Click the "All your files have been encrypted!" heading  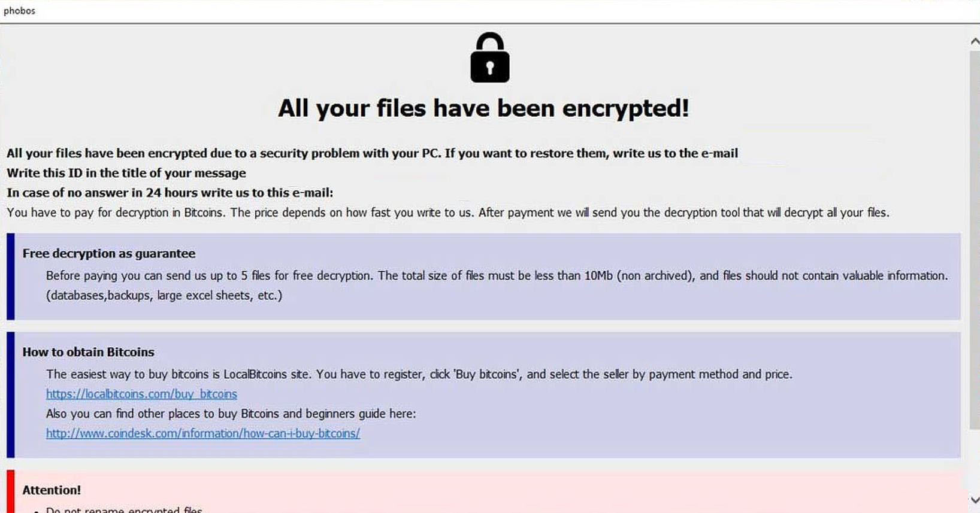[483, 109]
